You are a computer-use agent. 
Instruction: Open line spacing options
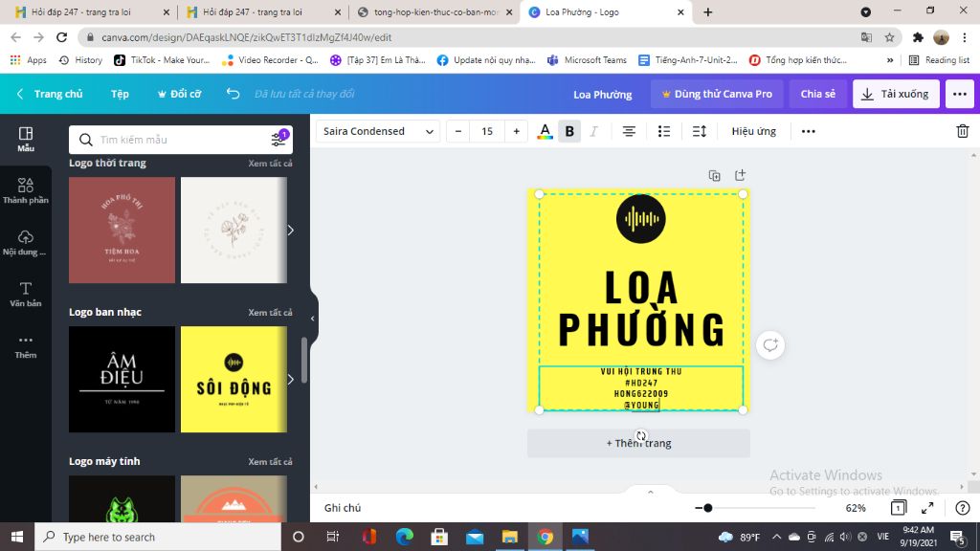coord(700,131)
